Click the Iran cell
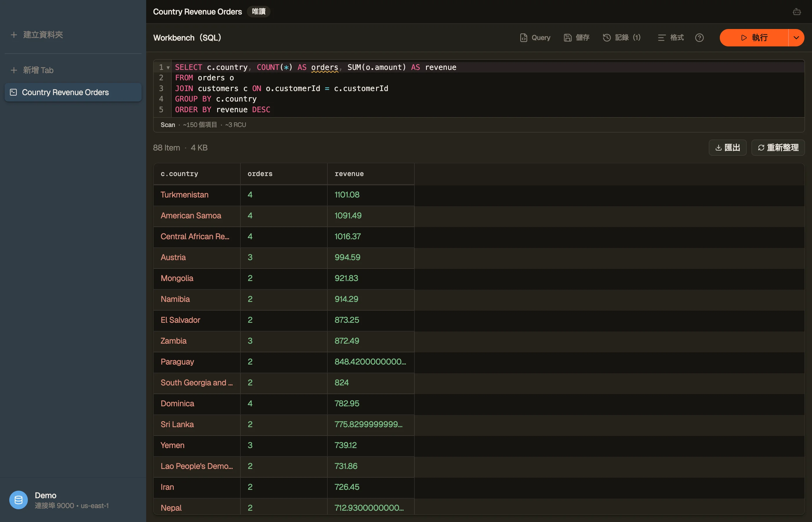The image size is (812, 522). tap(197, 487)
